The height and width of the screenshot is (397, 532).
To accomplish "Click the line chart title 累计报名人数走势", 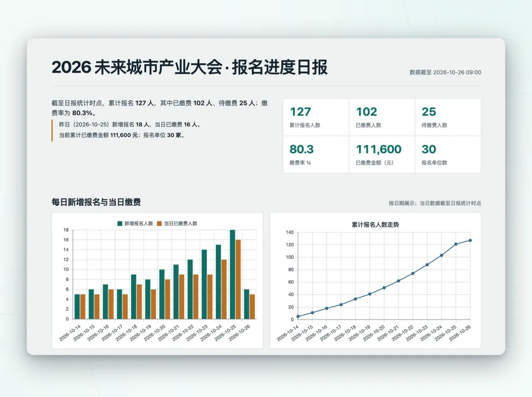I will pyautogui.click(x=375, y=225).
